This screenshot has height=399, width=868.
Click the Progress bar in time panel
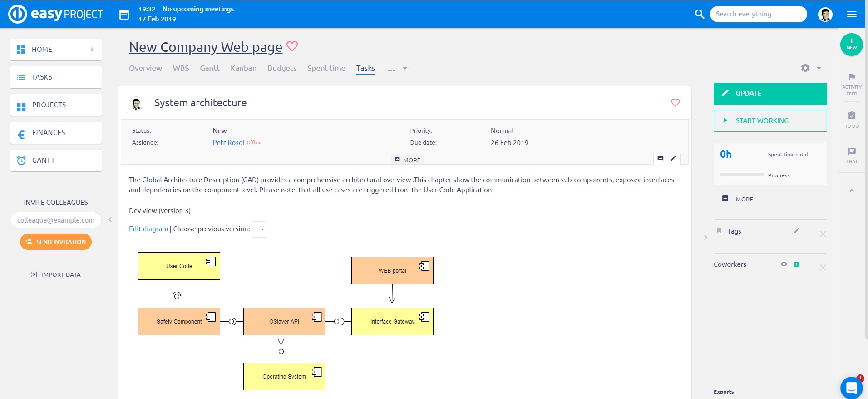point(742,175)
